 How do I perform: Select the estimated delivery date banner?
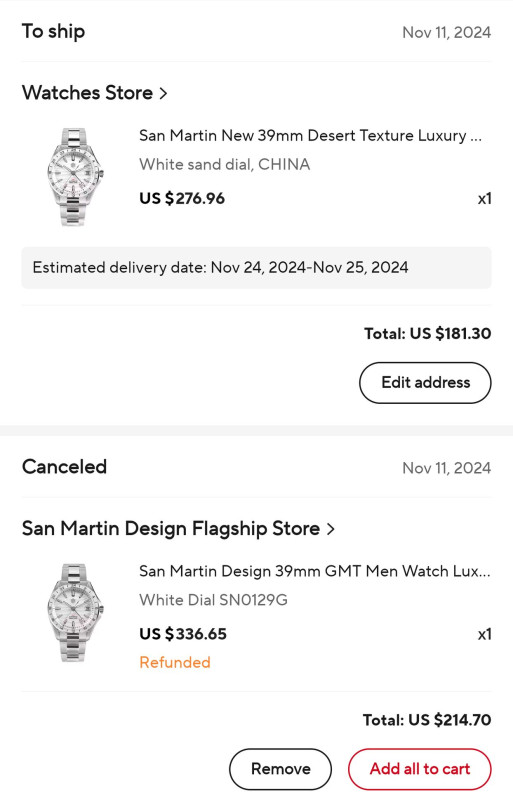click(256, 268)
